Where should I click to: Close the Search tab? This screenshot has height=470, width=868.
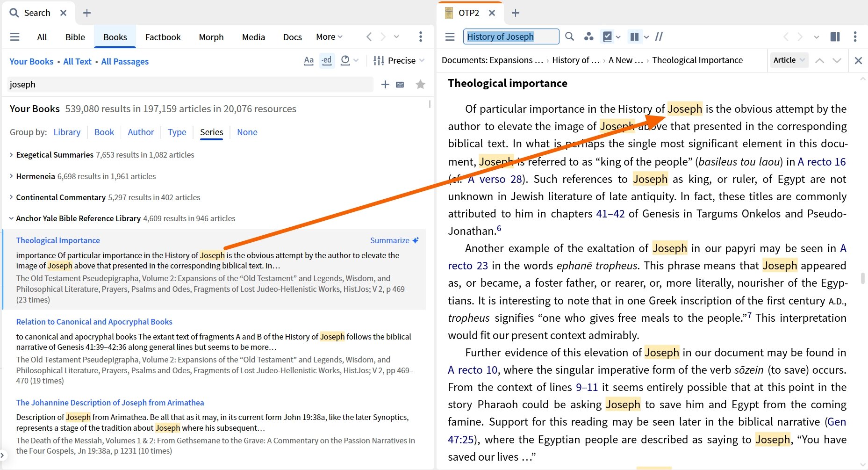[x=63, y=13]
